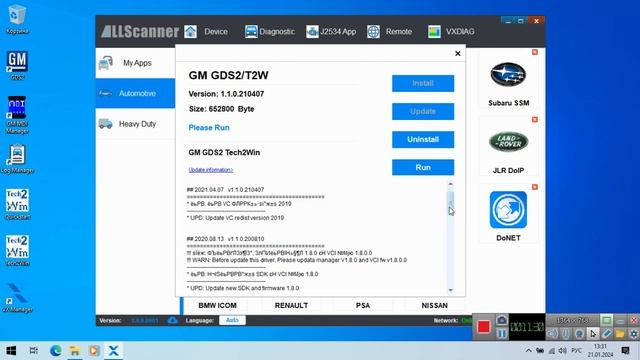Select Heavy Duty category
This screenshot has width=640, height=360.
(136, 124)
